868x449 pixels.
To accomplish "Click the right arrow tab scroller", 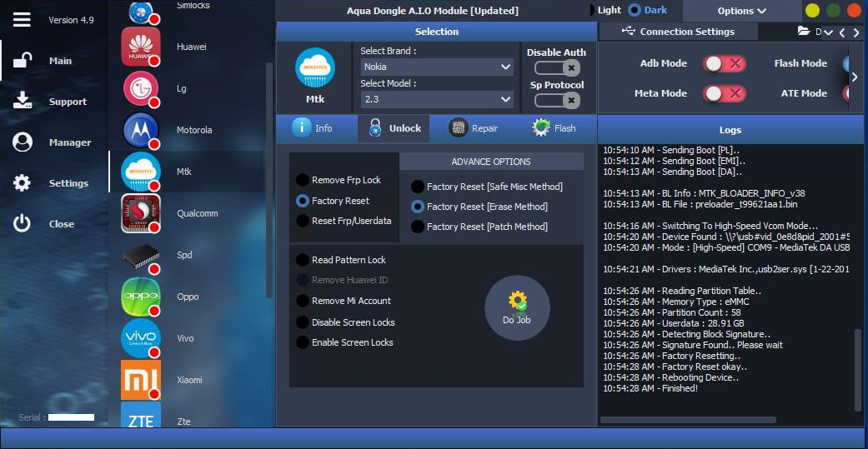I will pyautogui.click(x=855, y=33).
